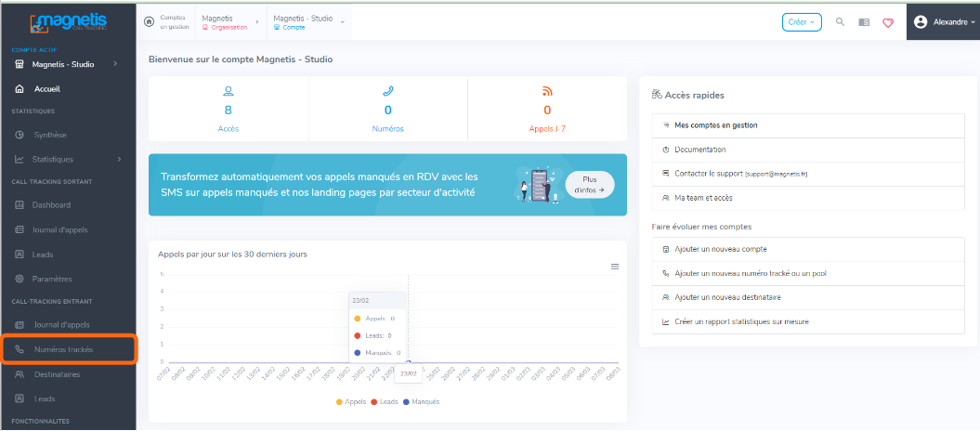Toggle the Leads legend series in chart
980x431 pixels.
[385, 401]
